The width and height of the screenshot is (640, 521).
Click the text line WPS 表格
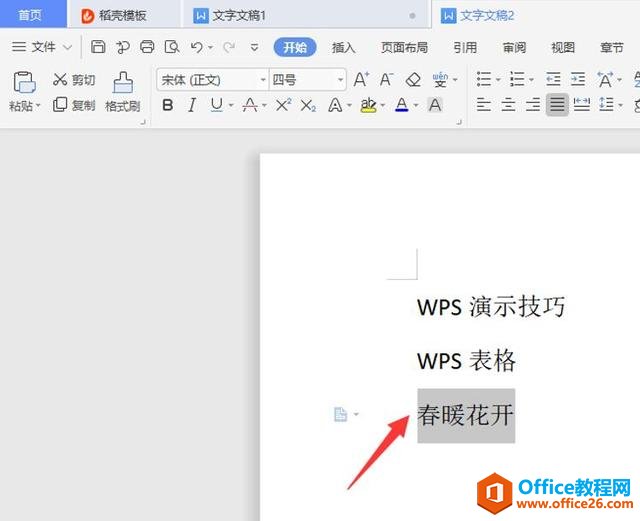466,361
